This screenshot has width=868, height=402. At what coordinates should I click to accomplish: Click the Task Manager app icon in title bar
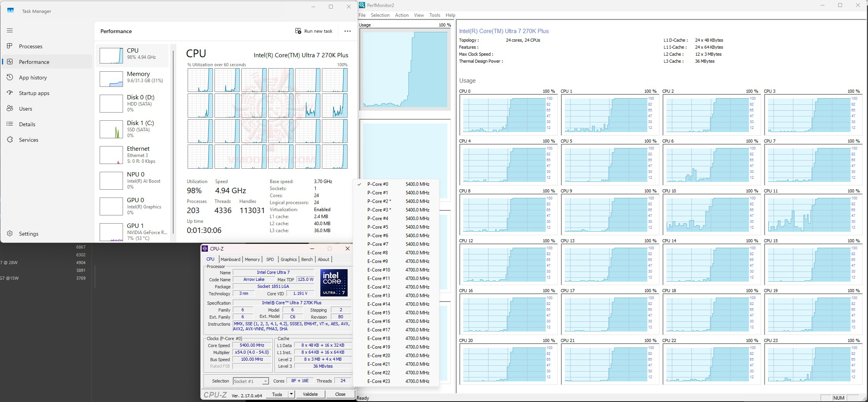[11, 11]
